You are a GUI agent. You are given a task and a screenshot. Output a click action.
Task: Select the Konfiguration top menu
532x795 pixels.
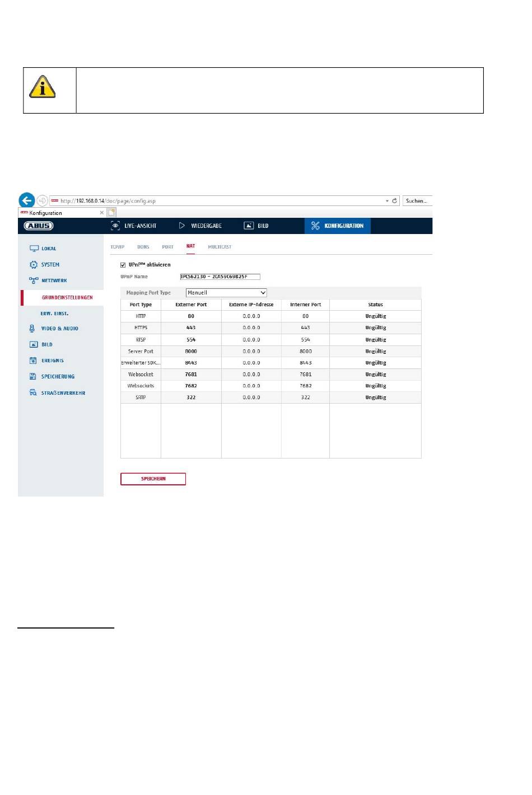tap(338, 226)
